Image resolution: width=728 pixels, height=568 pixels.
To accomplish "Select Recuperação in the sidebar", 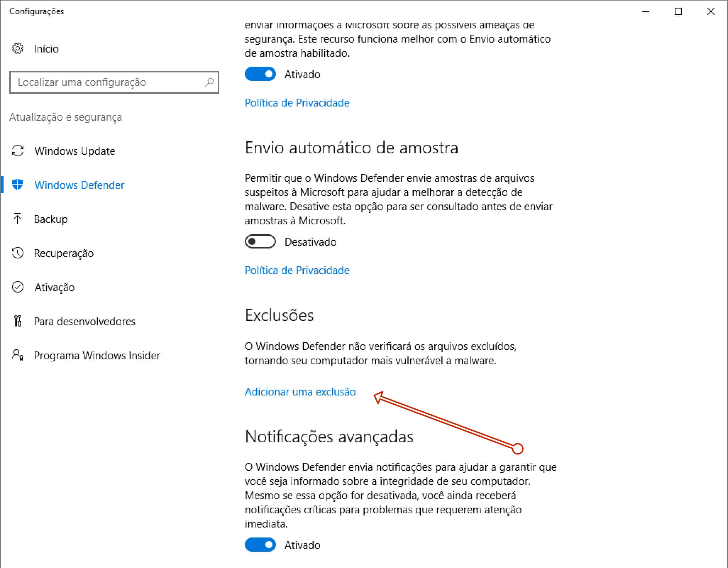I will (64, 253).
